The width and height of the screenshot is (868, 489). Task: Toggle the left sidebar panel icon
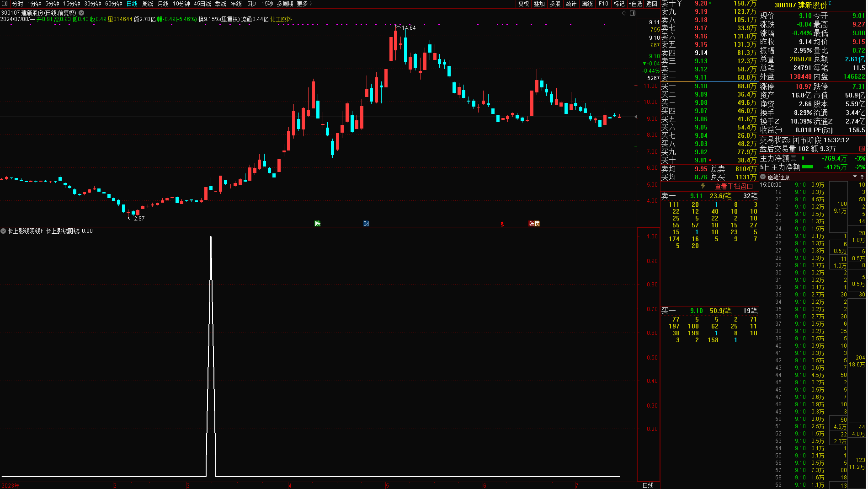tap(5, 4)
